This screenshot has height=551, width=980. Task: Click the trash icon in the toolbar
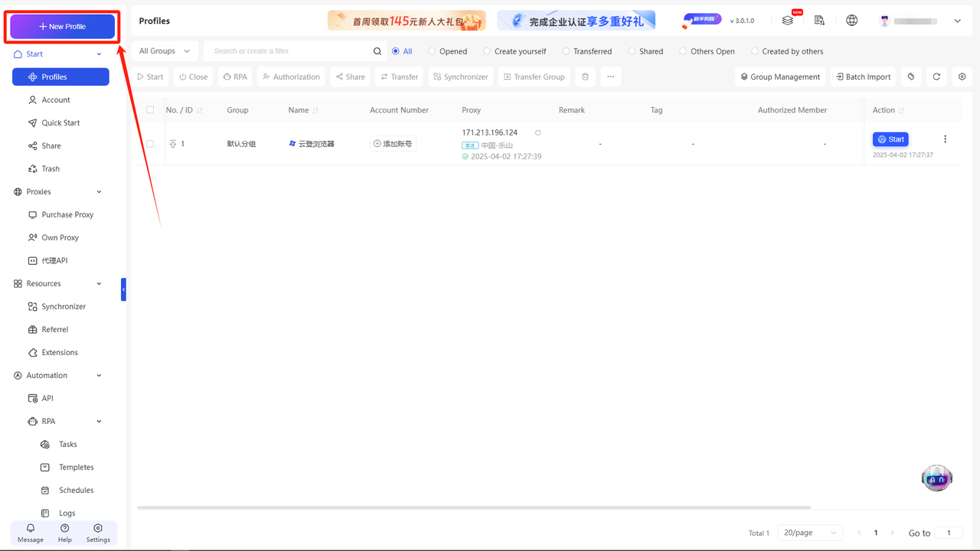(x=585, y=77)
